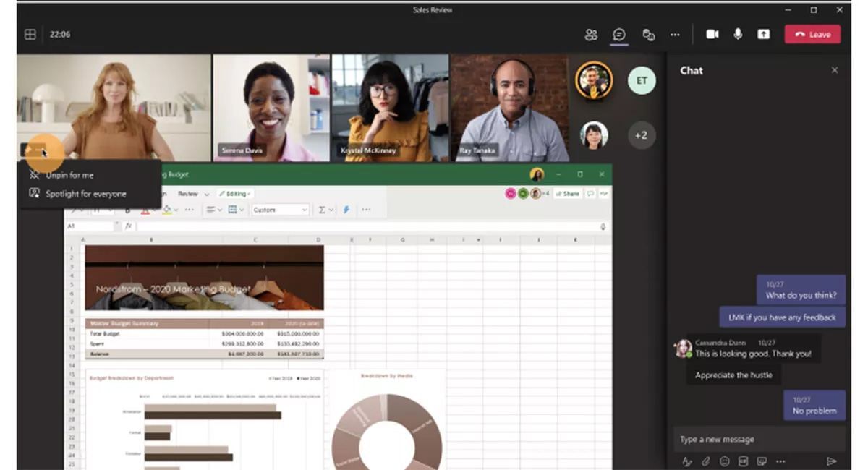Toggle the chat panel from meeting toolbar
The image size is (868, 470).
[x=619, y=35]
